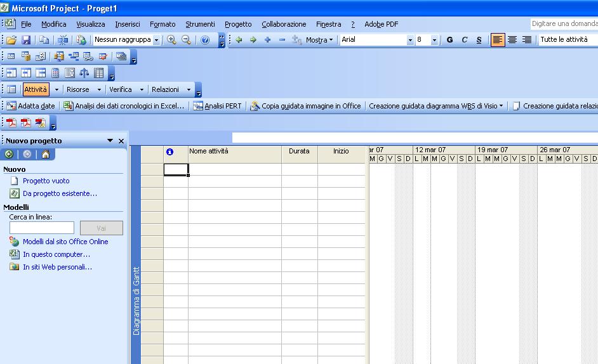Open the File menu
Image resolution: width=598 pixels, height=364 pixels.
[26, 24]
